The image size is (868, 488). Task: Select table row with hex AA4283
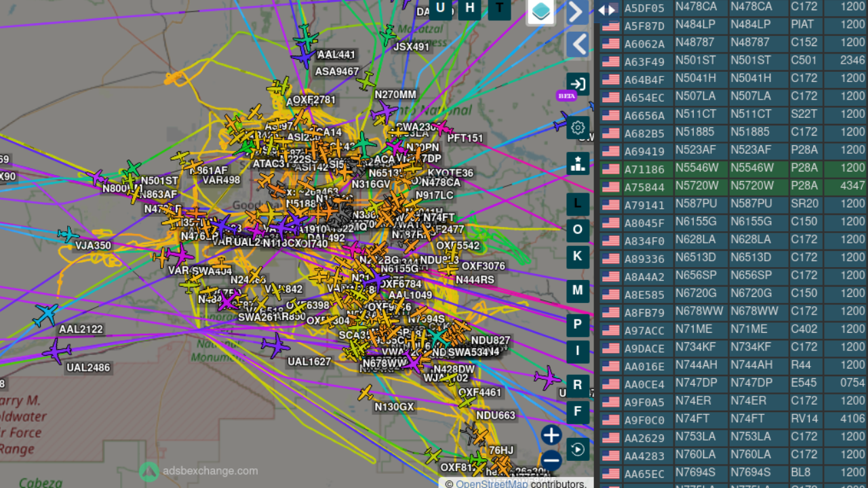[734, 455]
